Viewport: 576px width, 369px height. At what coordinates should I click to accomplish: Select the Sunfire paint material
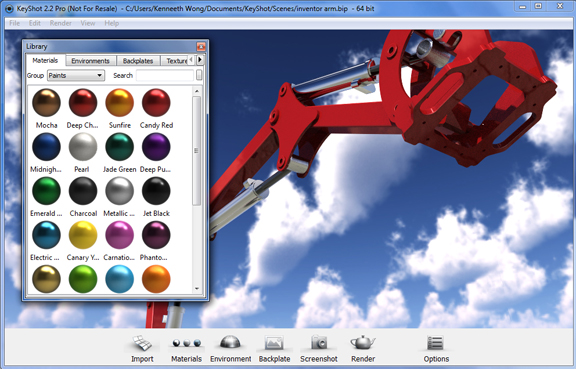[120, 103]
